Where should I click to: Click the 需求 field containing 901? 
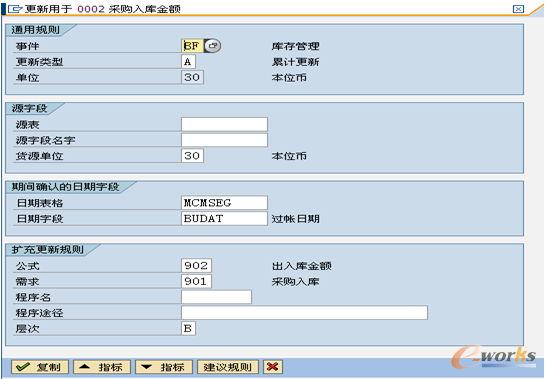pos(196,281)
